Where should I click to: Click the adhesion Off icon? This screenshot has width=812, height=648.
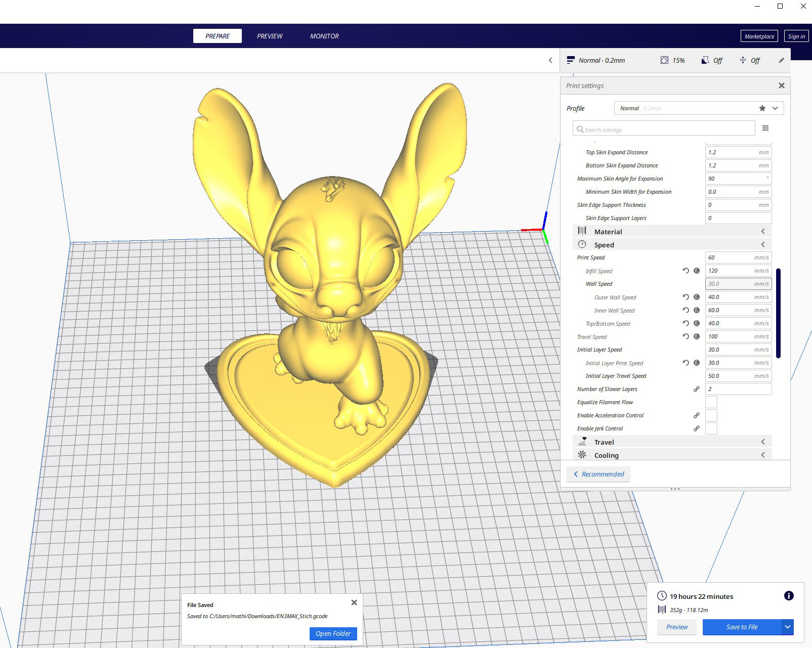[743, 60]
